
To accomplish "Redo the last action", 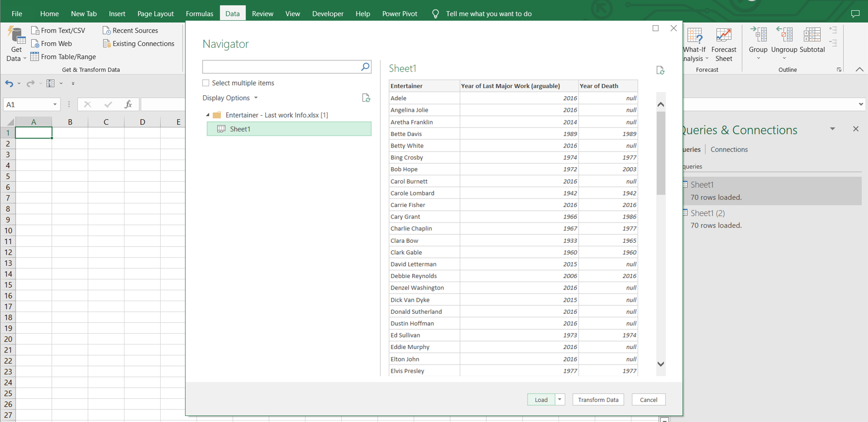I will [x=30, y=83].
